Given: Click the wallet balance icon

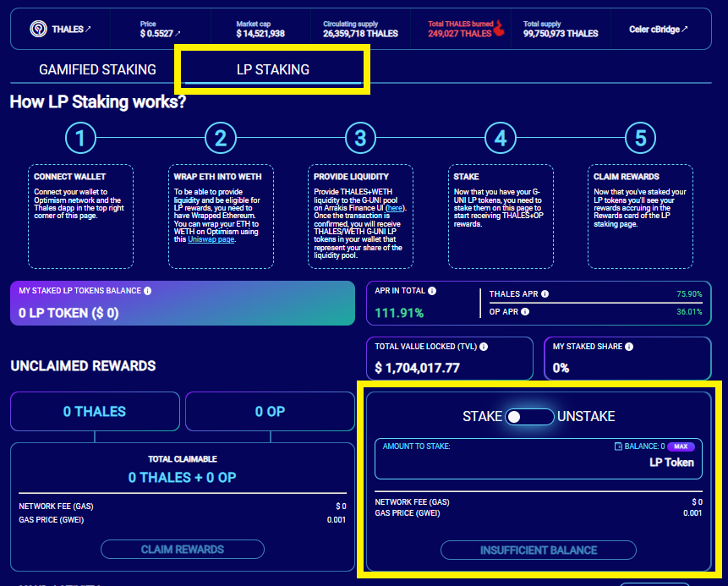Looking at the screenshot, I should (x=618, y=446).
